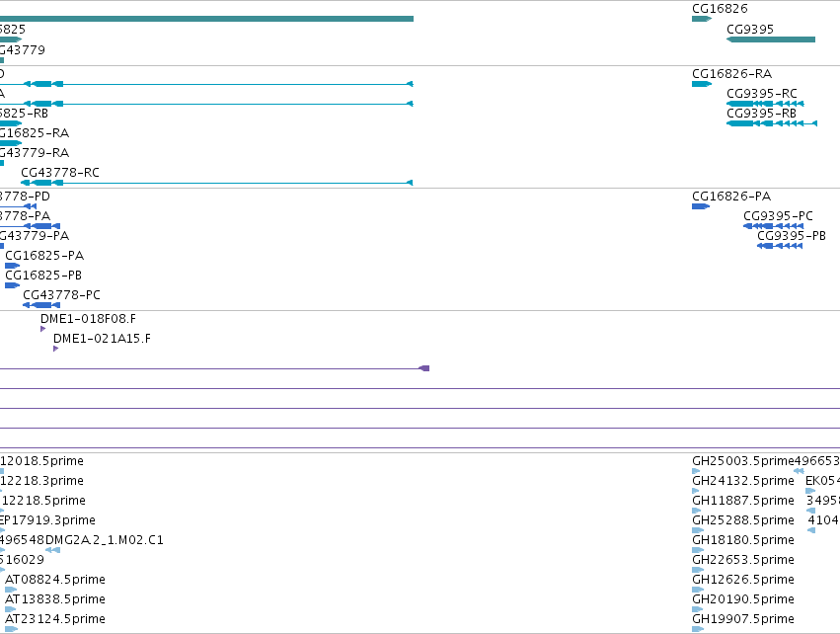
Task: Click the CG9395-PC protein label
Action: [x=778, y=216]
